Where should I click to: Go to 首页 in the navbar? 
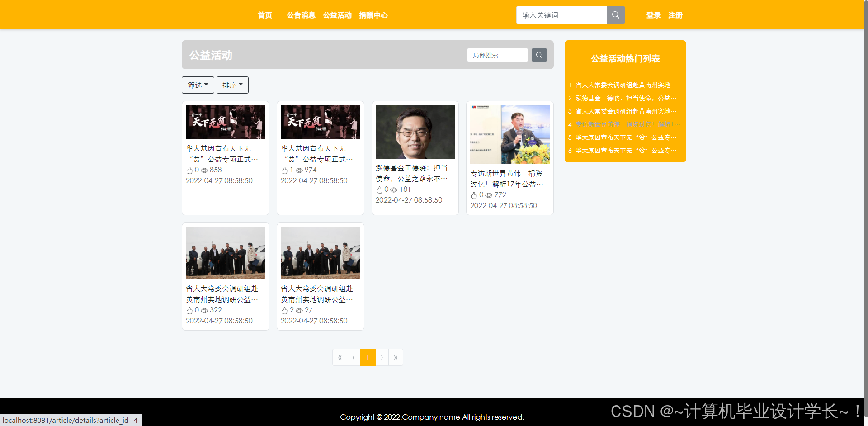coord(265,15)
